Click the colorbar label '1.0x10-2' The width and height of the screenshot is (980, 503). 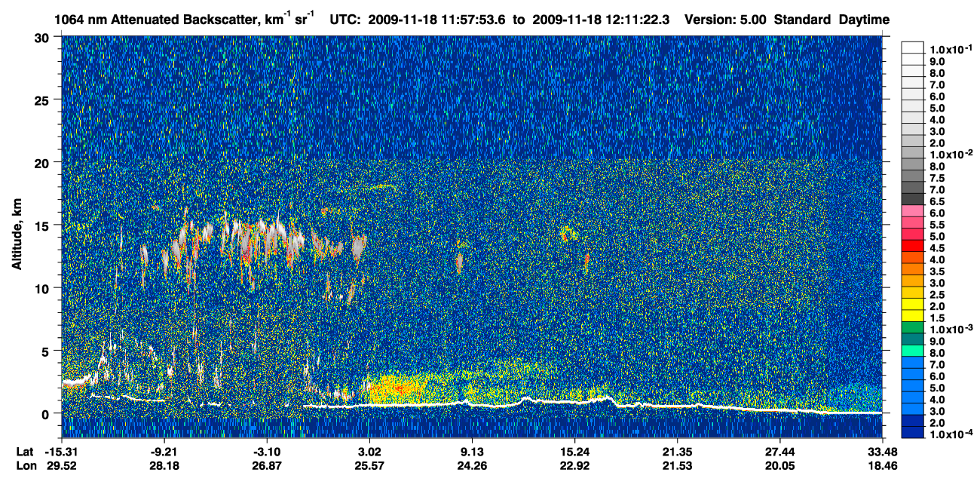coord(951,154)
